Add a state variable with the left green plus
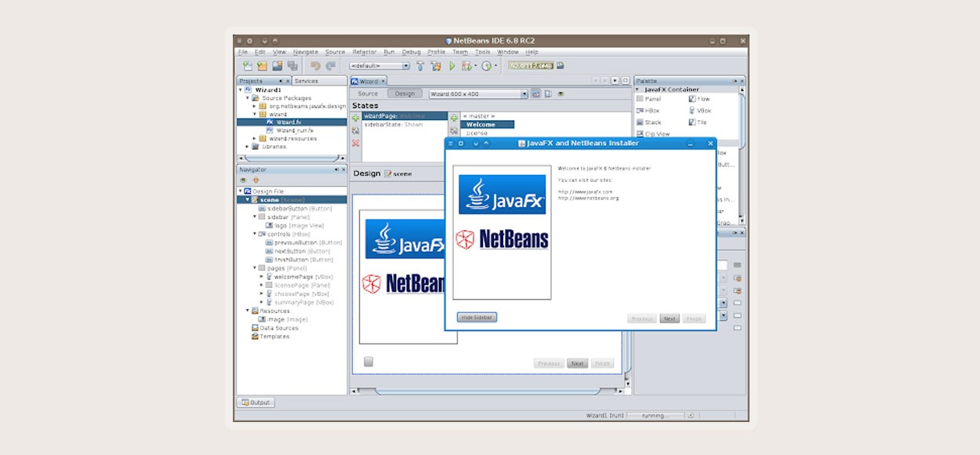The width and height of the screenshot is (980, 455). pos(356,118)
